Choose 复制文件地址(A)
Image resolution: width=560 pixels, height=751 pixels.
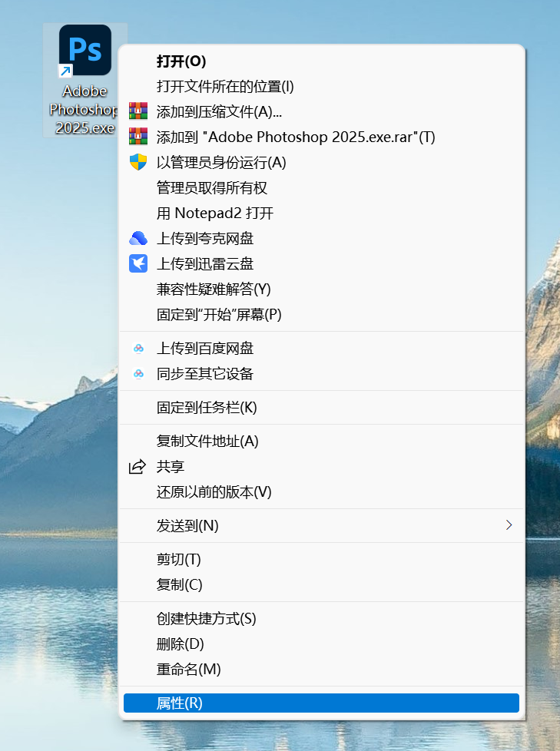click(321, 441)
